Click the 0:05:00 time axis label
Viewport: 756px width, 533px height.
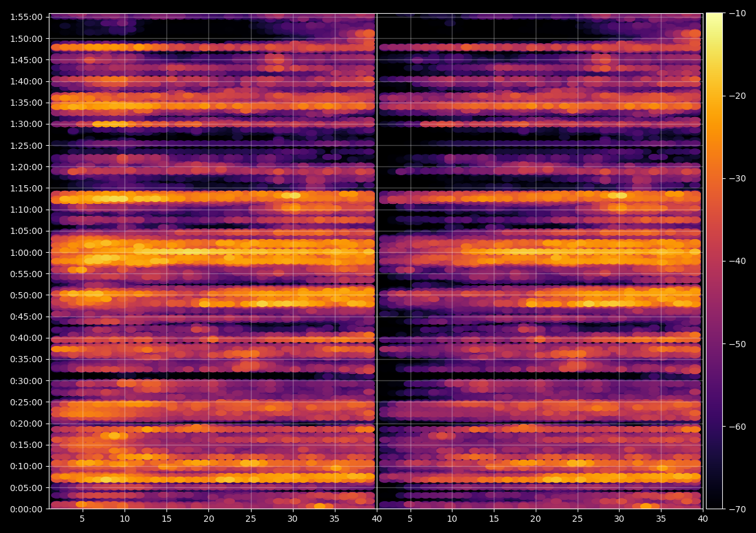tap(28, 487)
